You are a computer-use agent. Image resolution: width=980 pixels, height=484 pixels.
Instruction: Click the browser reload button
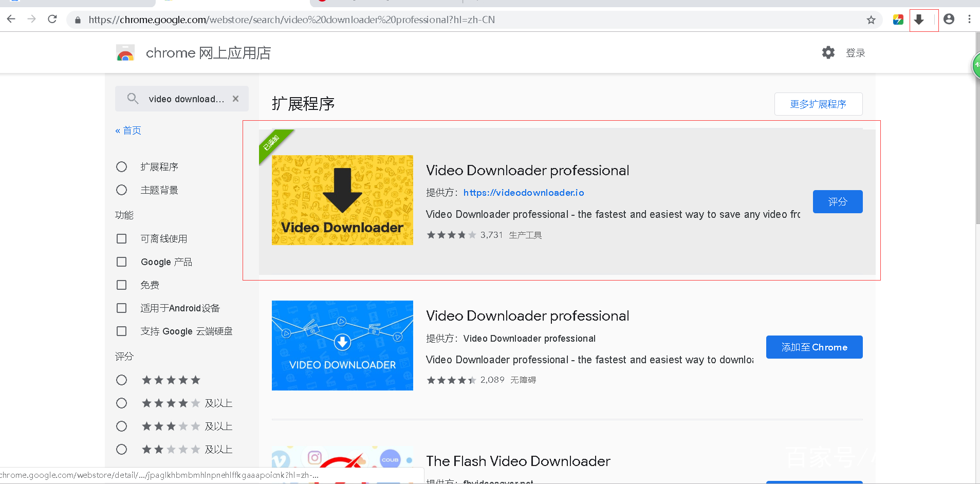coord(52,20)
